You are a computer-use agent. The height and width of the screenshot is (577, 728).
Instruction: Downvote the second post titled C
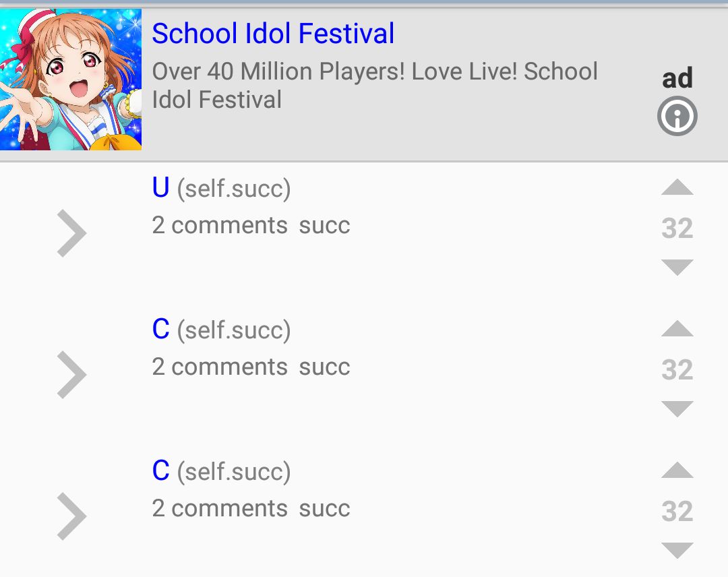point(677,408)
